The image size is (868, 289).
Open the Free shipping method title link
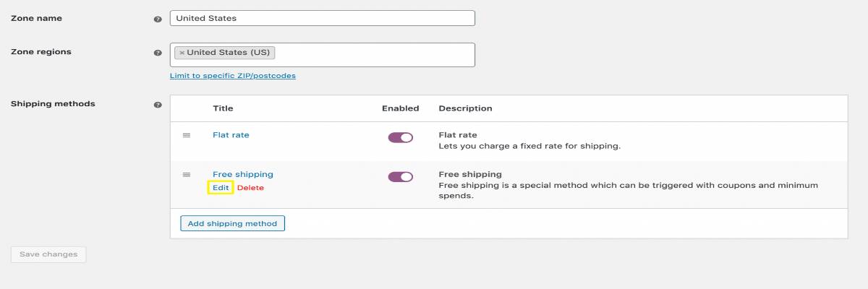243,175
